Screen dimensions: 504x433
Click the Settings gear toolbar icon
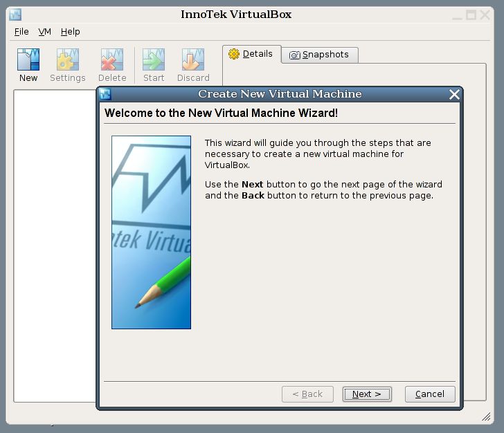[68, 59]
